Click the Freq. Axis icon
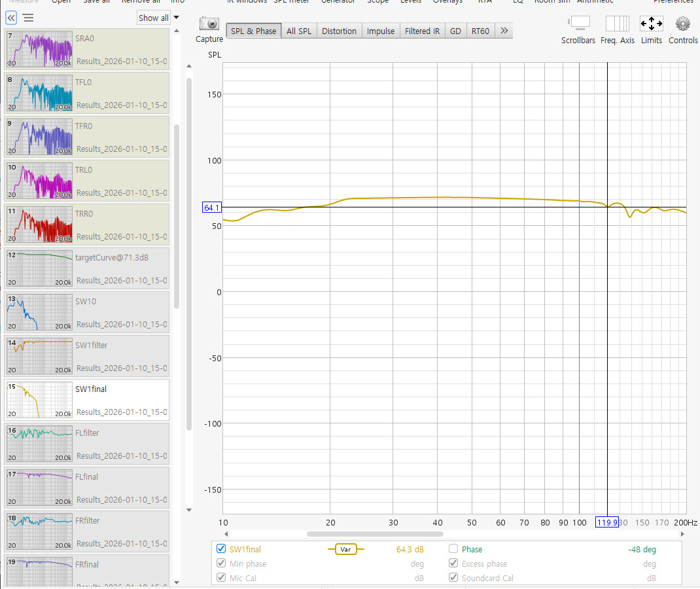This screenshot has width=700, height=589. (617, 24)
